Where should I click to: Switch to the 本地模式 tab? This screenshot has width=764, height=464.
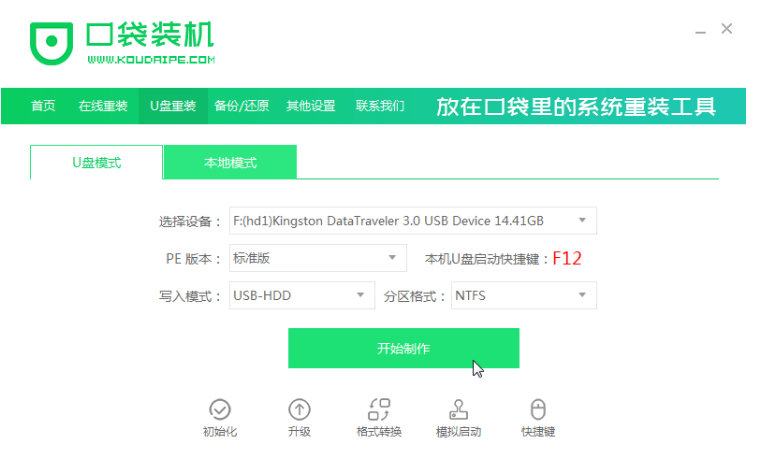230,162
